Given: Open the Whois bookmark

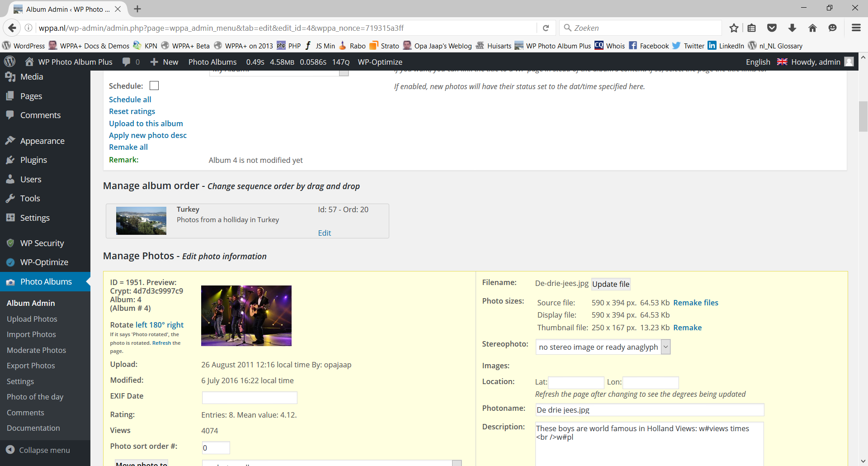Looking at the screenshot, I should point(610,46).
